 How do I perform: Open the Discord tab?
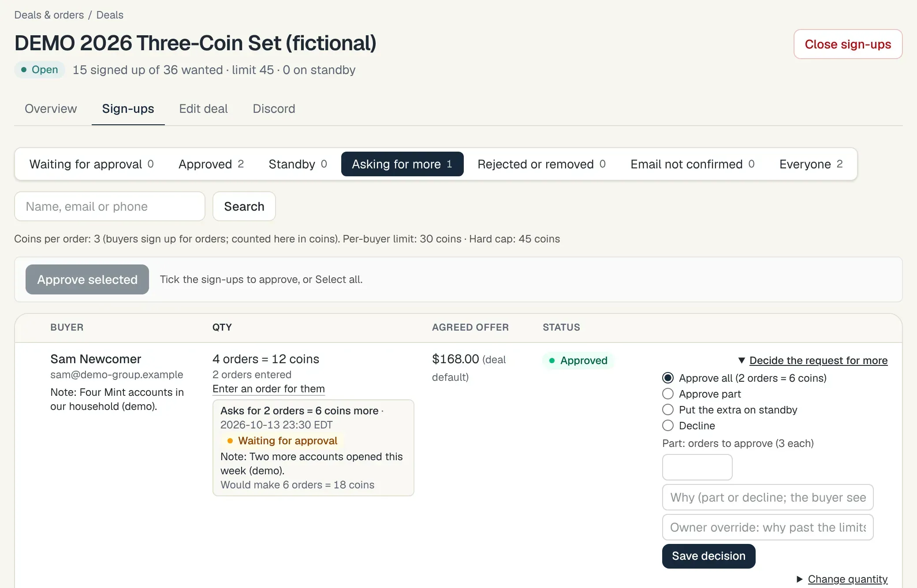point(274,108)
